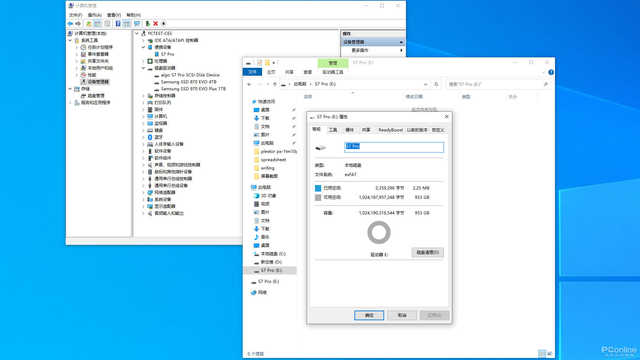The width and height of the screenshot is (640, 360).
Task: Click the 处理器 processor category icon
Action: click(x=150, y=61)
